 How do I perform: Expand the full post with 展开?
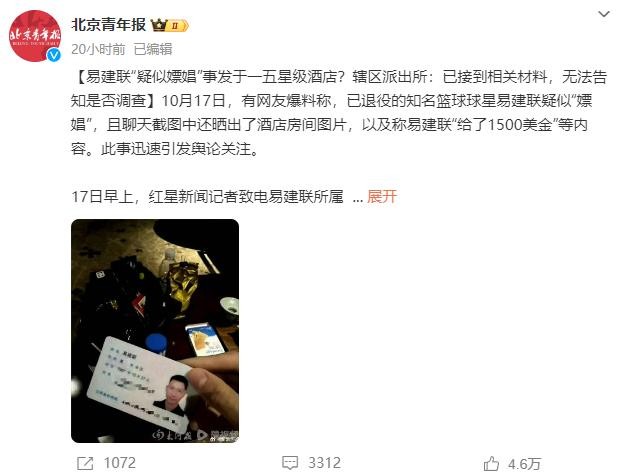click(x=382, y=196)
